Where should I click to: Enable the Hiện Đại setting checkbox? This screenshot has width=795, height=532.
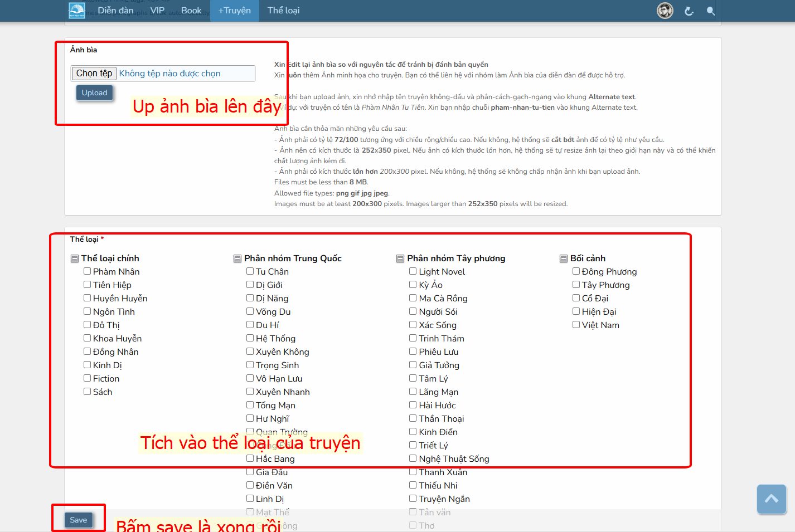[x=576, y=311]
